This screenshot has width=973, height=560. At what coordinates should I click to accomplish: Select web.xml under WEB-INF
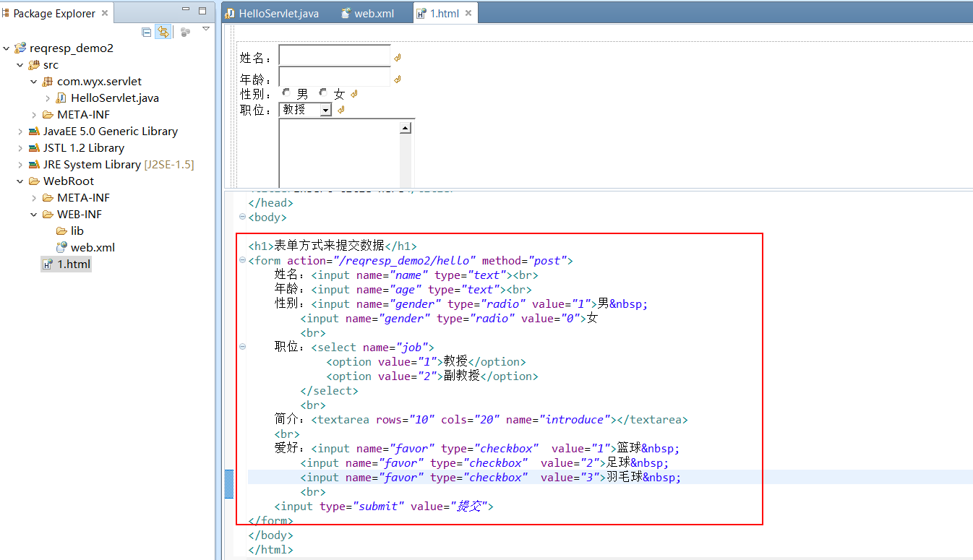[93, 248]
